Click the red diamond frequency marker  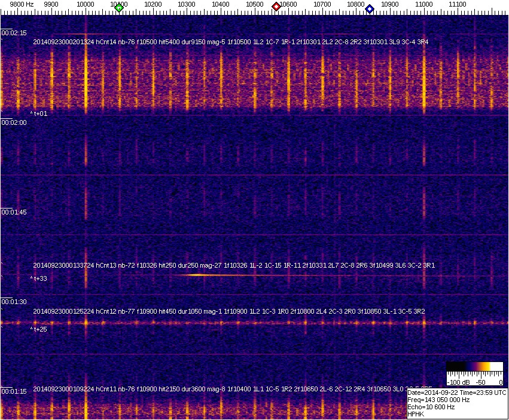(276, 7)
